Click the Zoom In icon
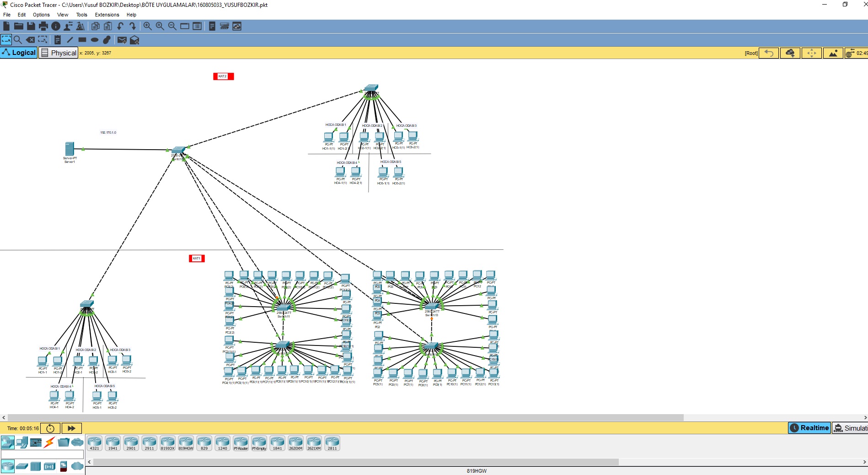This screenshot has width=868, height=475. [147, 26]
